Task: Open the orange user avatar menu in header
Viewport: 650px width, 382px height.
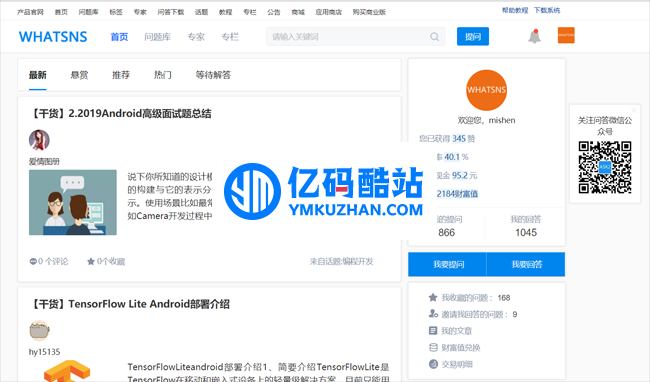Action: click(566, 35)
